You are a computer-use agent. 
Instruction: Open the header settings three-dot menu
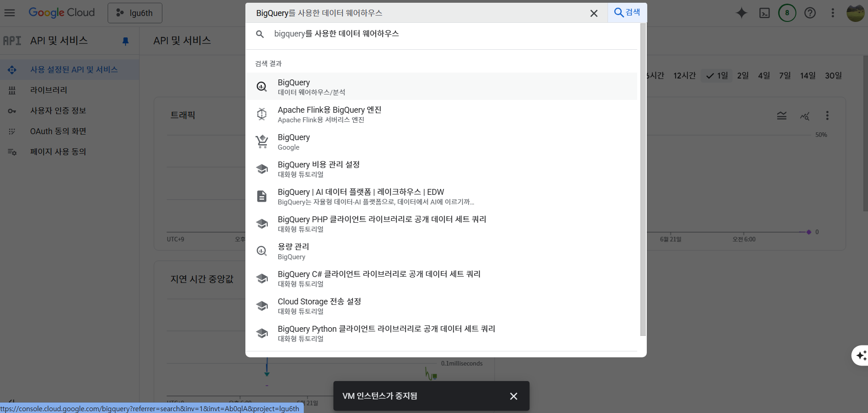pos(833,13)
